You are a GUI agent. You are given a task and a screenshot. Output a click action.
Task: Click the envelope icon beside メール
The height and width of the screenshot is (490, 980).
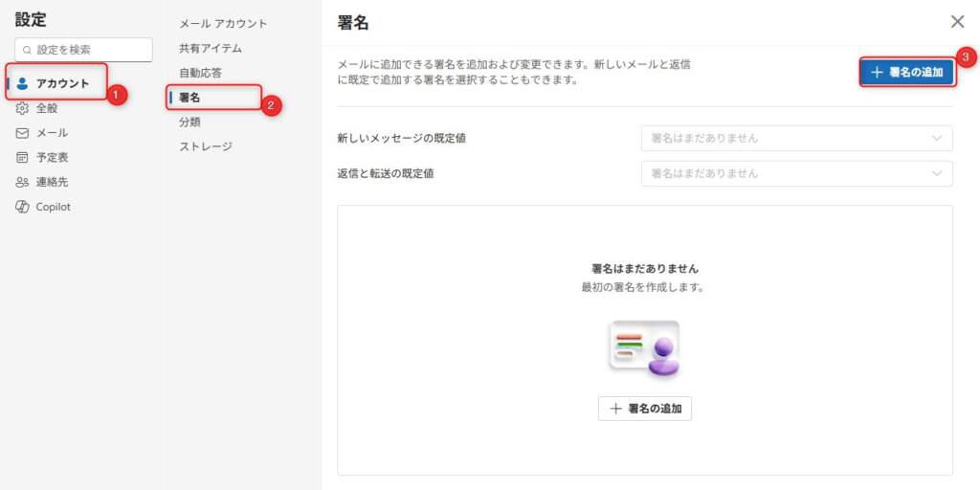[x=23, y=133]
